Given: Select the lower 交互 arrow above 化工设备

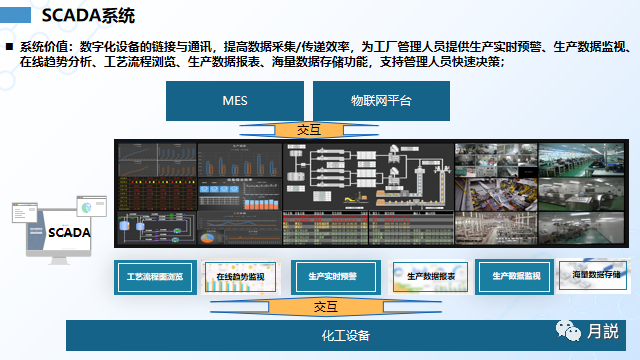Looking at the screenshot, I should coord(325,307).
